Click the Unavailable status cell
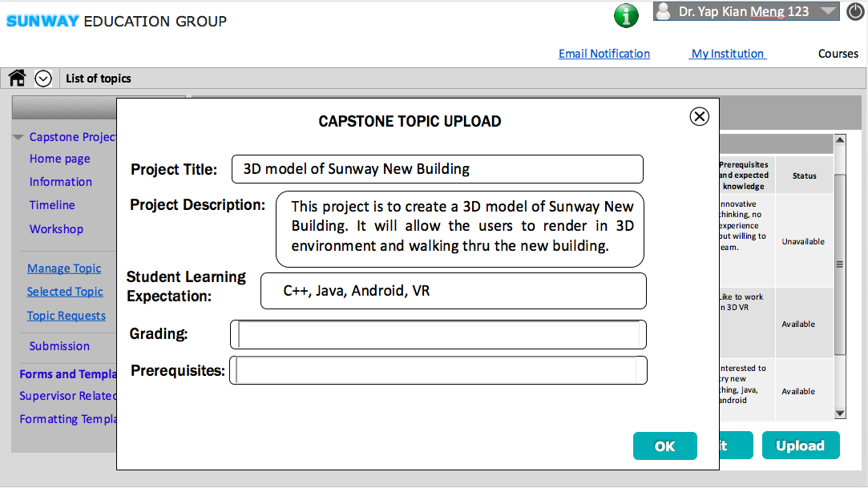This screenshot has height=488, width=868. tap(803, 242)
